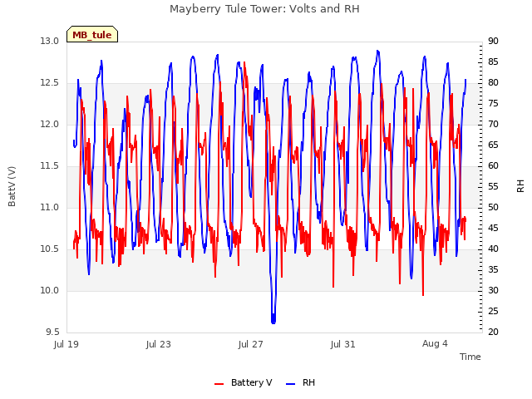Toggle the RH legend entry
The height and width of the screenshot is (399, 532).
(301, 382)
